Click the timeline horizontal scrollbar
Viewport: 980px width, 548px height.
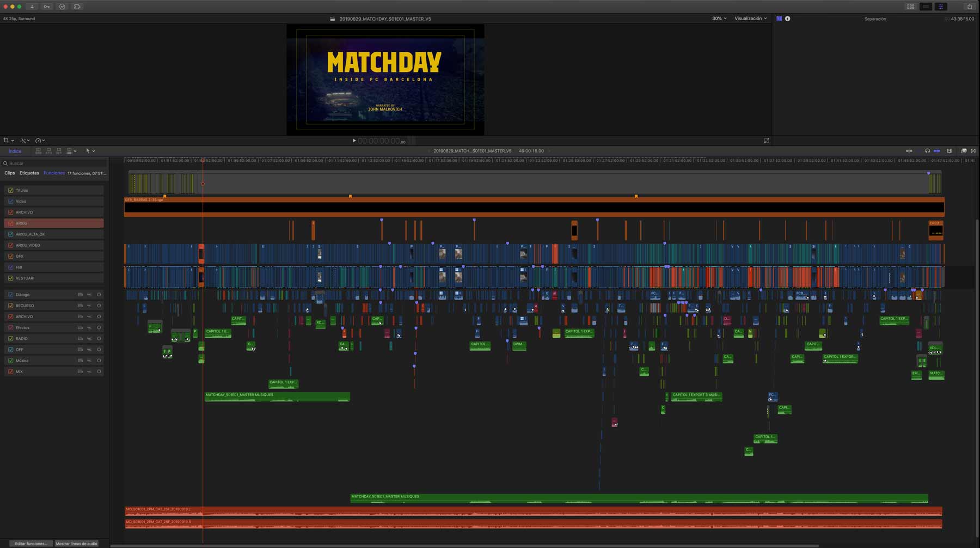pos(464,545)
